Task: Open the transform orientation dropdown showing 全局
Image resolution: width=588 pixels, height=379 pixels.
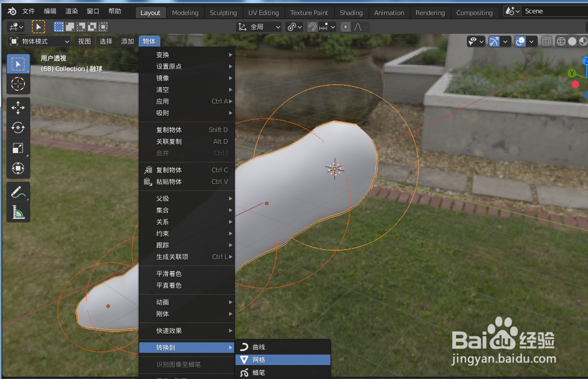Action: [258, 26]
